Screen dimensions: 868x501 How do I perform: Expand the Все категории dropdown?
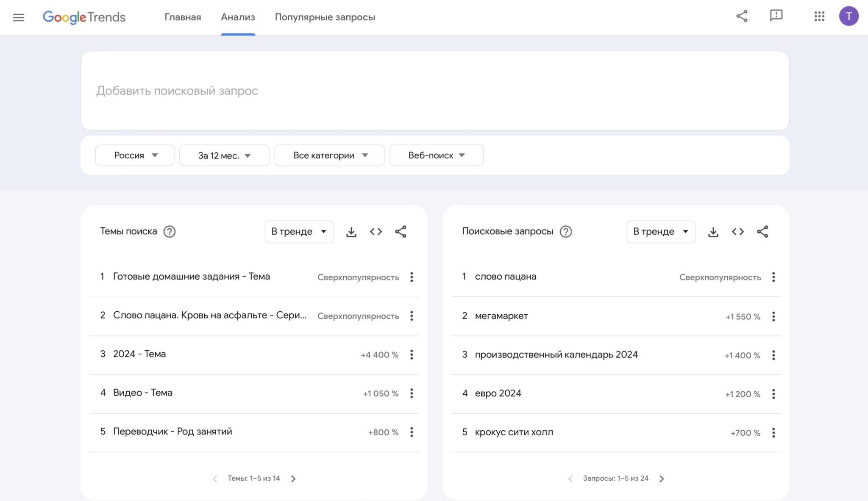pos(329,155)
